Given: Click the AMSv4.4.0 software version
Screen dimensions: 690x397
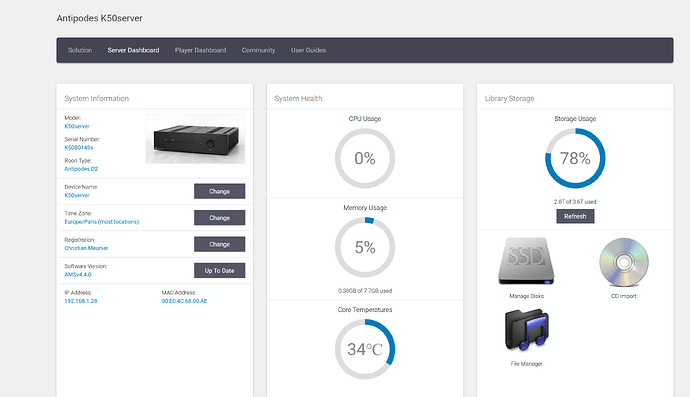Looking at the screenshot, I should (78, 275).
